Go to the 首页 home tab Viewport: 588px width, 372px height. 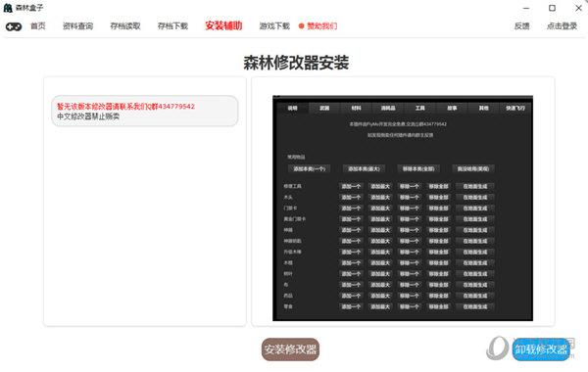point(37,26)
